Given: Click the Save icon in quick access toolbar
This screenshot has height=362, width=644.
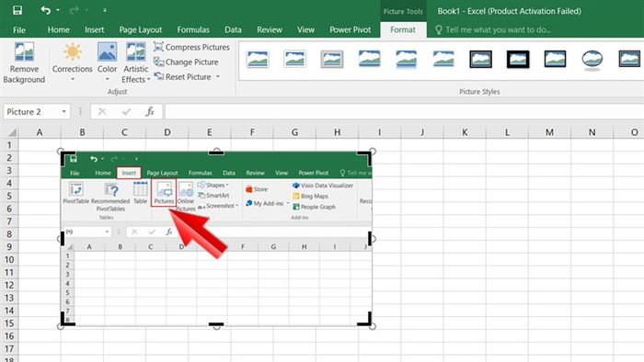Looking at the screenshot, I should [17, 10].
